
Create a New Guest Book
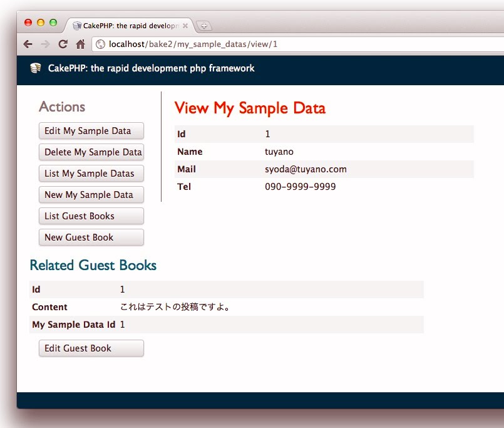[x=91, y=237]
